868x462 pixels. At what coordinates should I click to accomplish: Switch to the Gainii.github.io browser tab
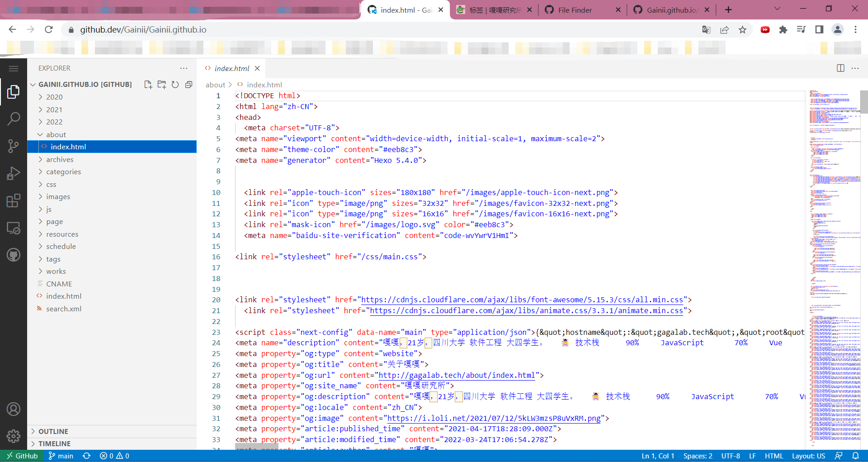point(671,10)
